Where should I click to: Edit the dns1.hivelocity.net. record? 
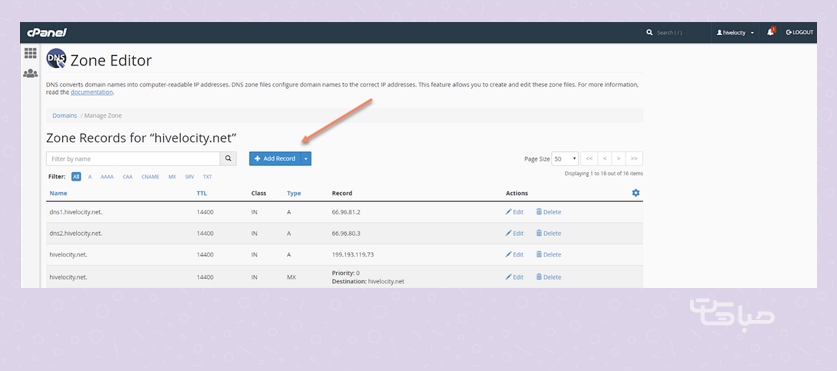click(515, 212)
